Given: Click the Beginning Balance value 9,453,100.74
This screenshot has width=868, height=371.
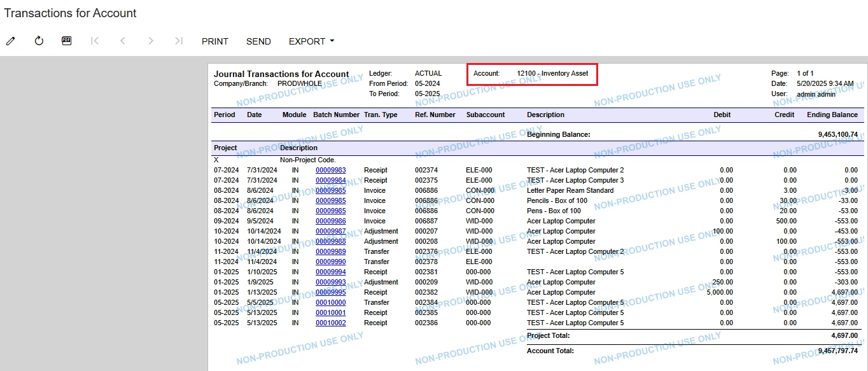Looking at the screenshot, I should pos(837,134).
